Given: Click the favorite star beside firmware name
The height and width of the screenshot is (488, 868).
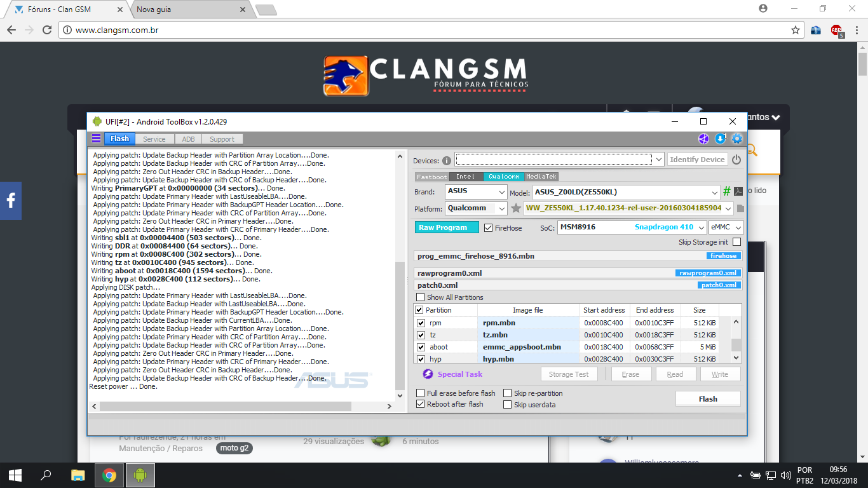Looking at the screenshot, I should tap(516, 208).
